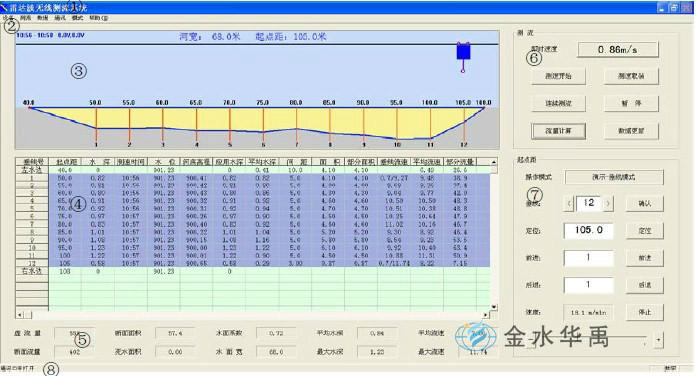The height and width of the screenshot is (376, 696).
Task: Click the 测速开始 button
Action: [558, 76]
